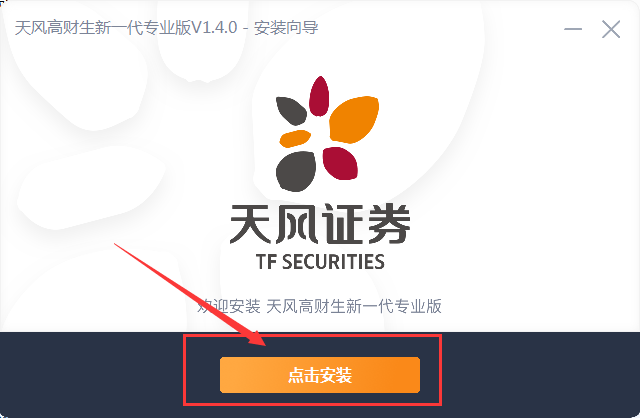Close the 安装向导 window with X
640x418 pixels.
tap(611, 29)
